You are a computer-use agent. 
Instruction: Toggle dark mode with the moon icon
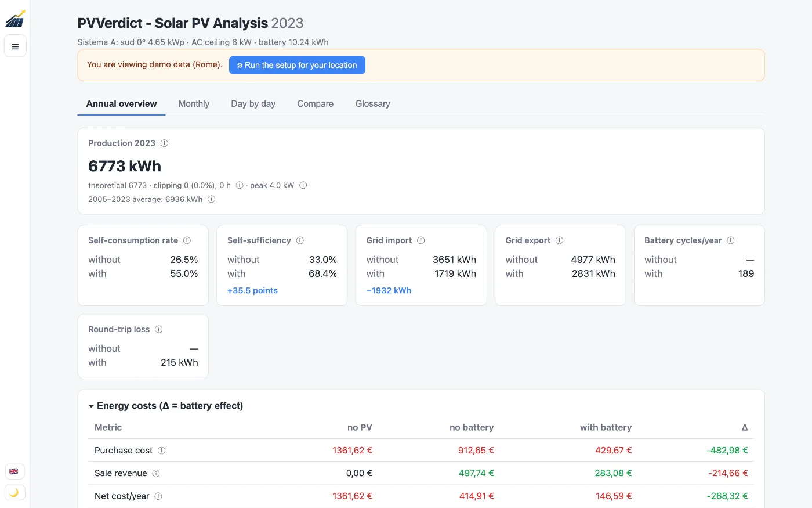point(14,492)
